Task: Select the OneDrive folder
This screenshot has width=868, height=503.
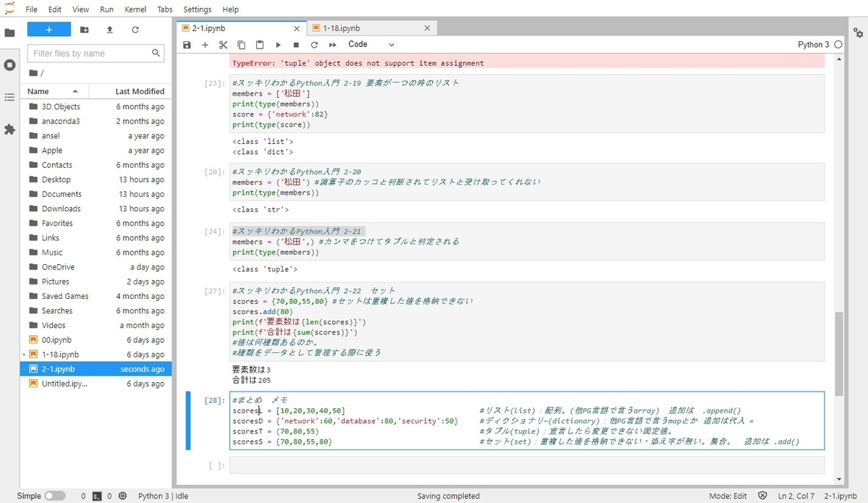Action: tap(96, 267)
